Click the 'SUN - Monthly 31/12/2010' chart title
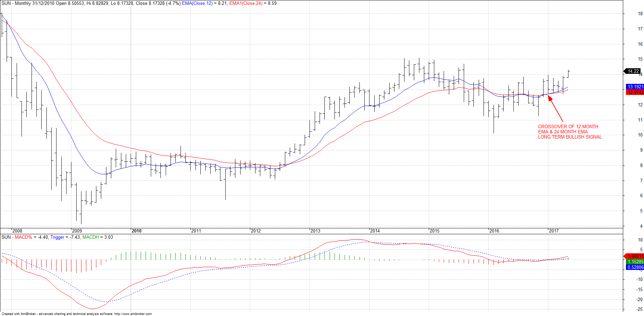644x316 pixels. click(x=28, y=3)
